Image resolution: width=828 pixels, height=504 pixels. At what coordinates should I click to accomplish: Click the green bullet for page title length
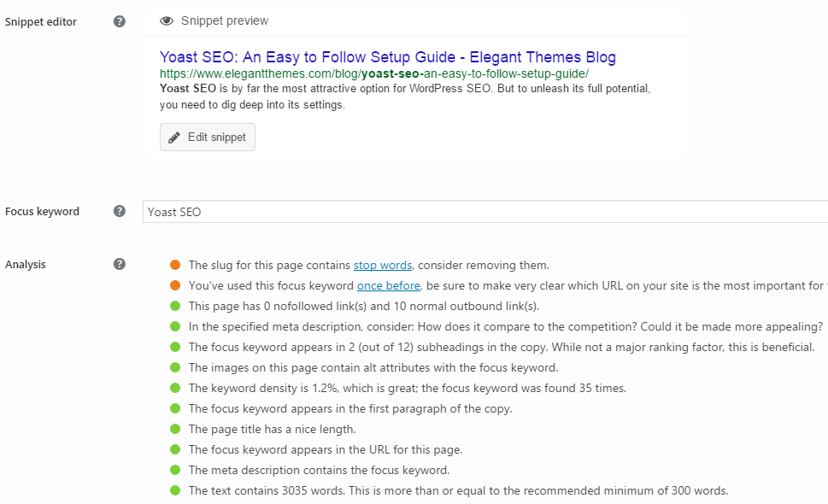175,429
